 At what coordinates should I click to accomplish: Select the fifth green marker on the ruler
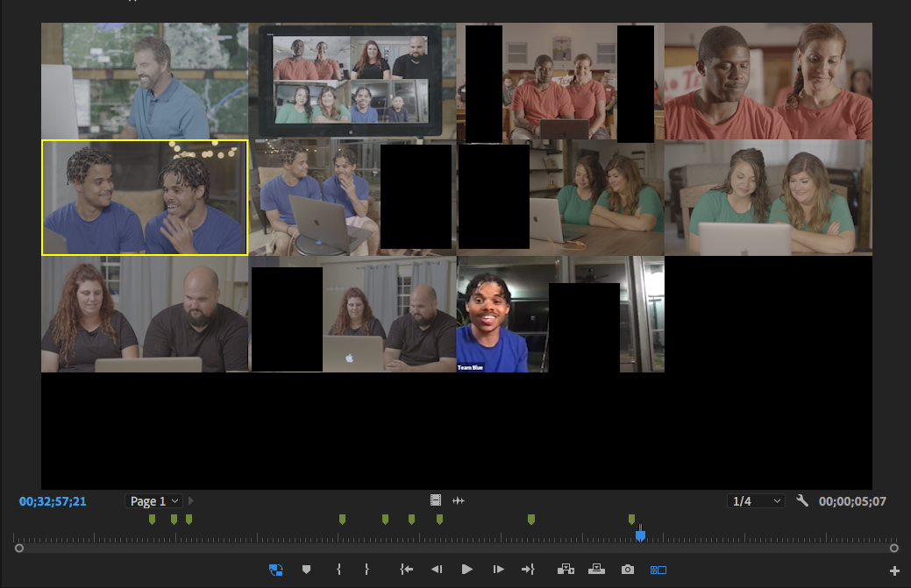point(385,520)
